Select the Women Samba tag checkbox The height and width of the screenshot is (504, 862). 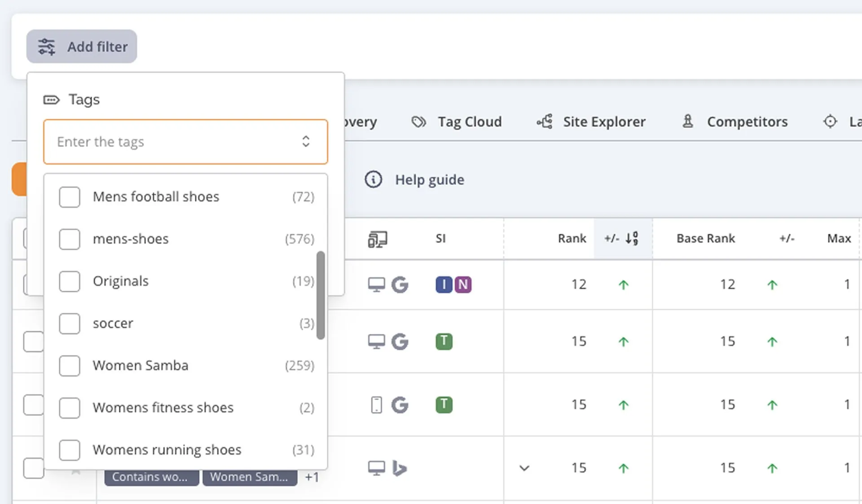point(70,366)
